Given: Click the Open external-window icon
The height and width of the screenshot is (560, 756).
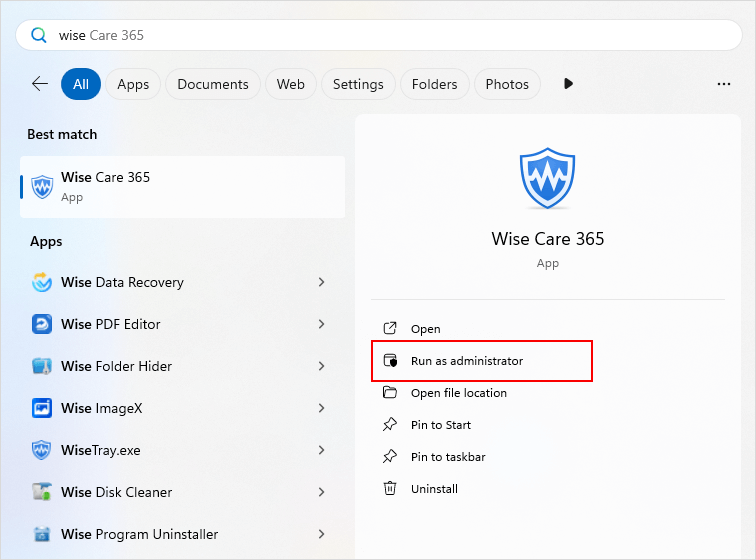Looking at the screenshot, I should pyautogui.click(x=390, y=328).
